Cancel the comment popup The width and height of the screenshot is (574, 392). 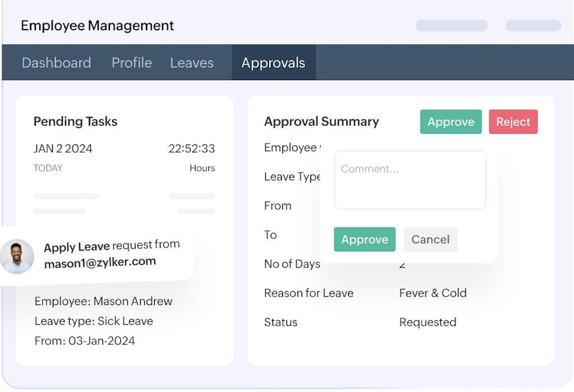click(x=430, y=240)
